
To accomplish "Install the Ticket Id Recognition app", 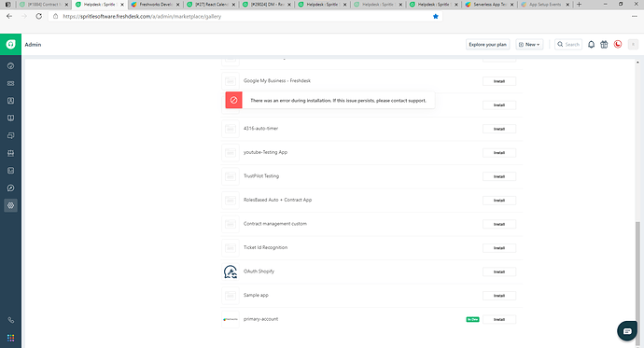I will 499,248.
